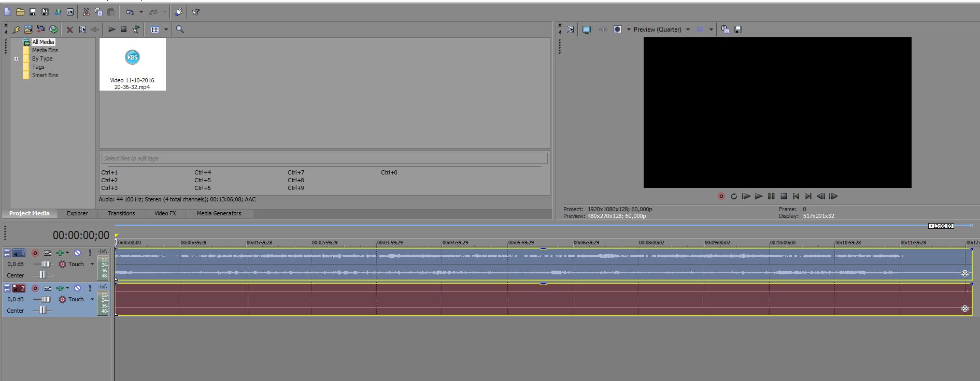The width and height of the screenshot is (980, 381).
Task: Save the project from the main toolbar
Action: pyautogui.click(x=32, y=12)
